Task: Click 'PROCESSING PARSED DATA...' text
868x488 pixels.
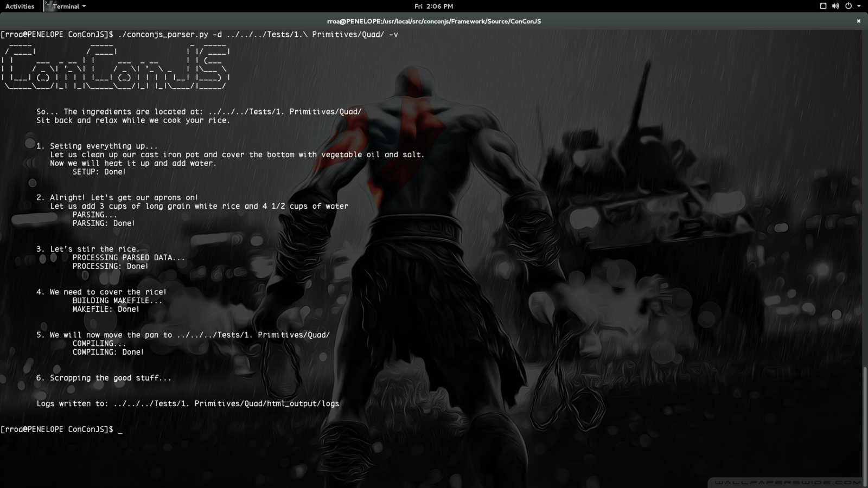Action: coord(129,258)
